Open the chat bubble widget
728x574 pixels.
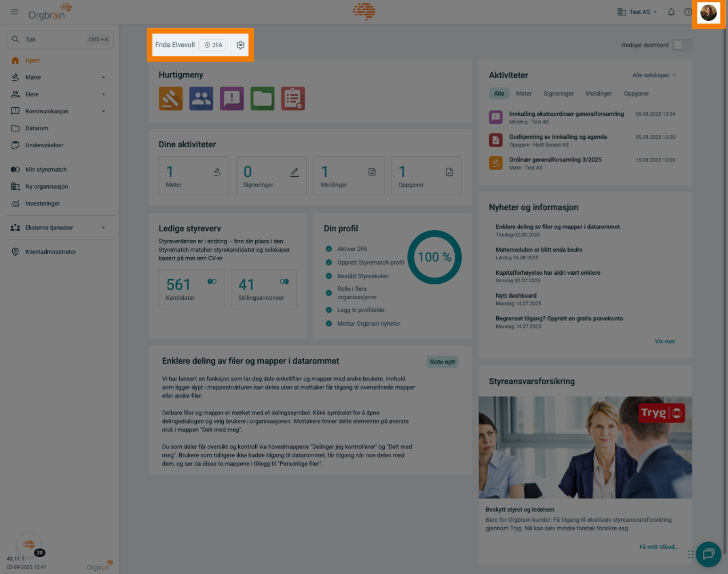708,554
